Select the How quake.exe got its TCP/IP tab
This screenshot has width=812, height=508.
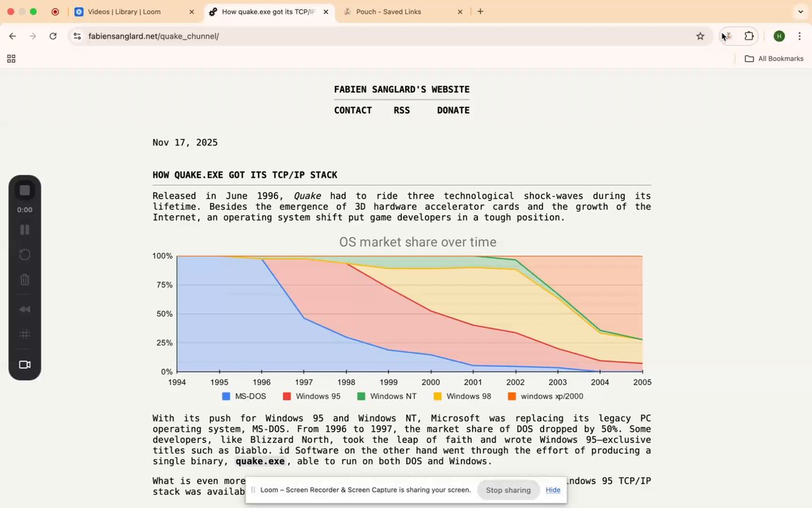pos(269,11)
